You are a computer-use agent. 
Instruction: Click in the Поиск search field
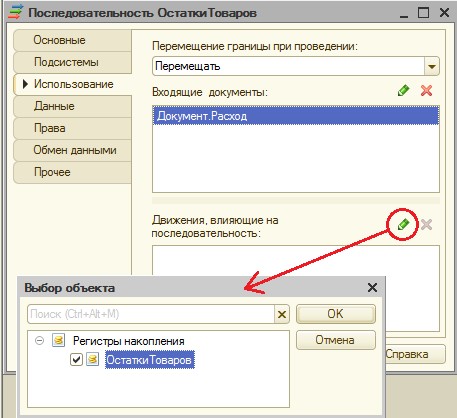coord(151,314)
